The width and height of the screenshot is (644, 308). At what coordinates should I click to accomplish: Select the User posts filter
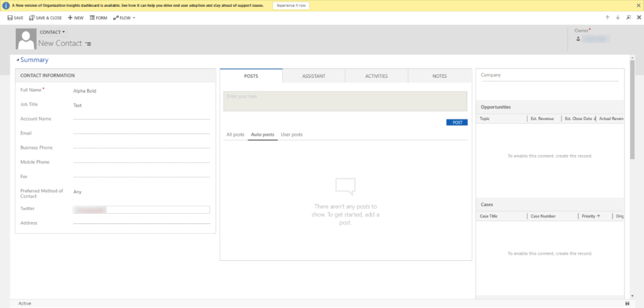pyautogui.click(x=292, y=135)
